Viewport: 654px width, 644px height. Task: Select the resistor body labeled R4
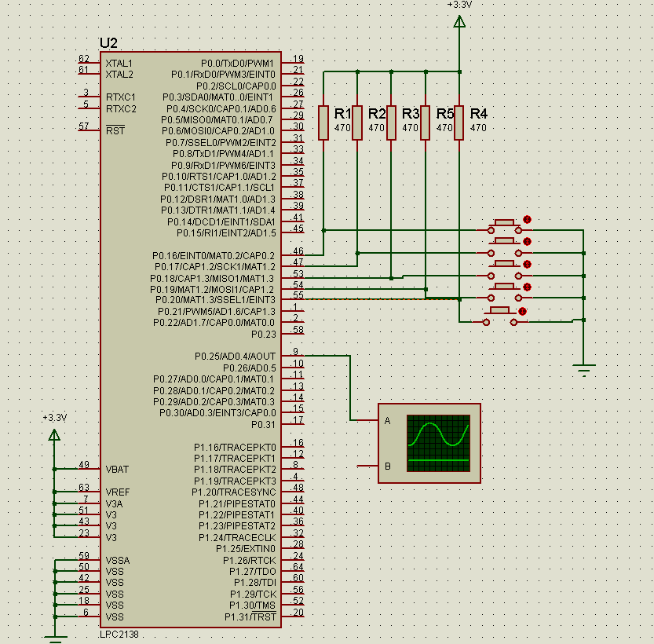(459, 123)
